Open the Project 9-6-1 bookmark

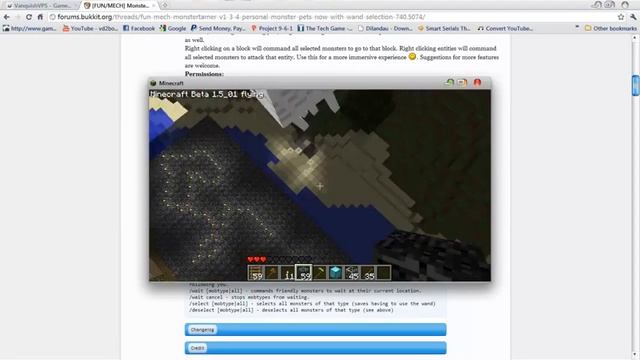pyautogui.click(x=272, y=29)
